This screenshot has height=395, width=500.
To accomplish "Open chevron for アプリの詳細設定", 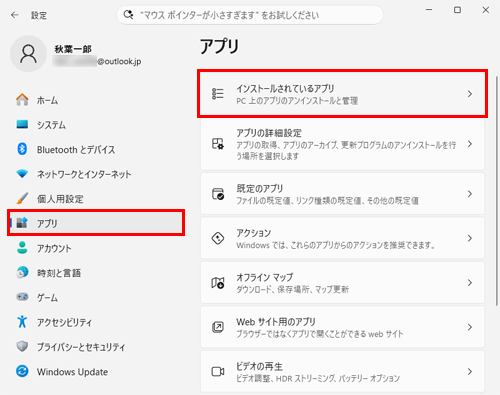I will tap(470, 144).
